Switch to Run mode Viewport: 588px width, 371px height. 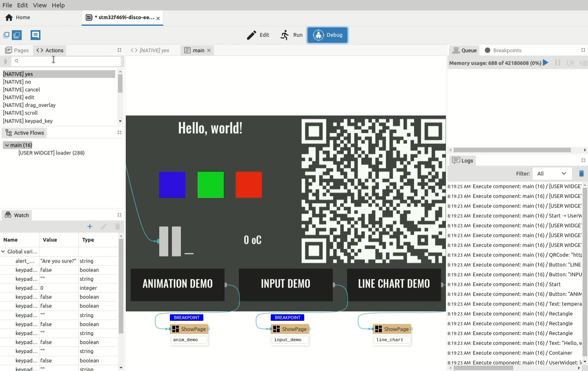point(292,35)
